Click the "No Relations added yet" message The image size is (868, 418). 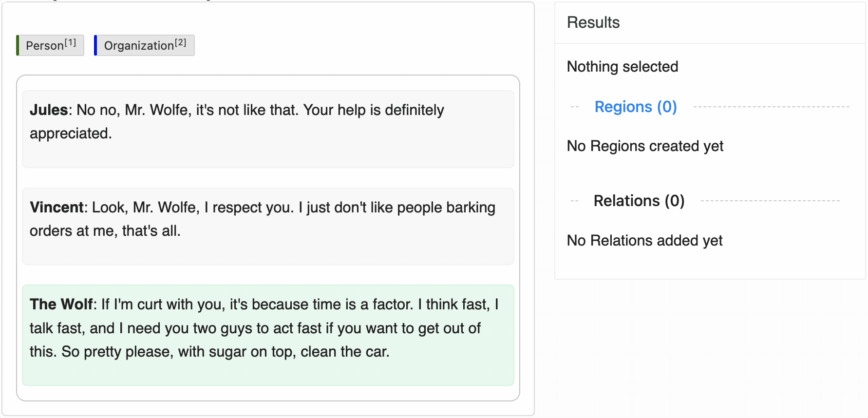644,241
